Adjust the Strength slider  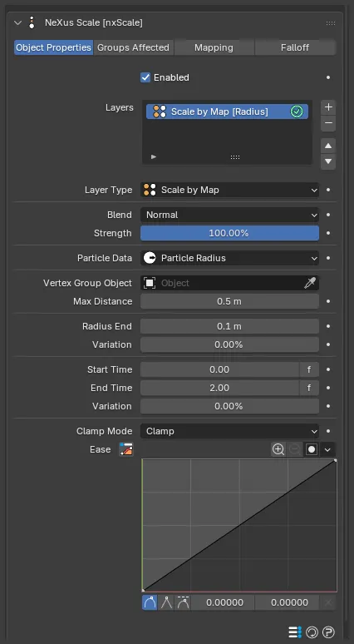click(229, 233)
